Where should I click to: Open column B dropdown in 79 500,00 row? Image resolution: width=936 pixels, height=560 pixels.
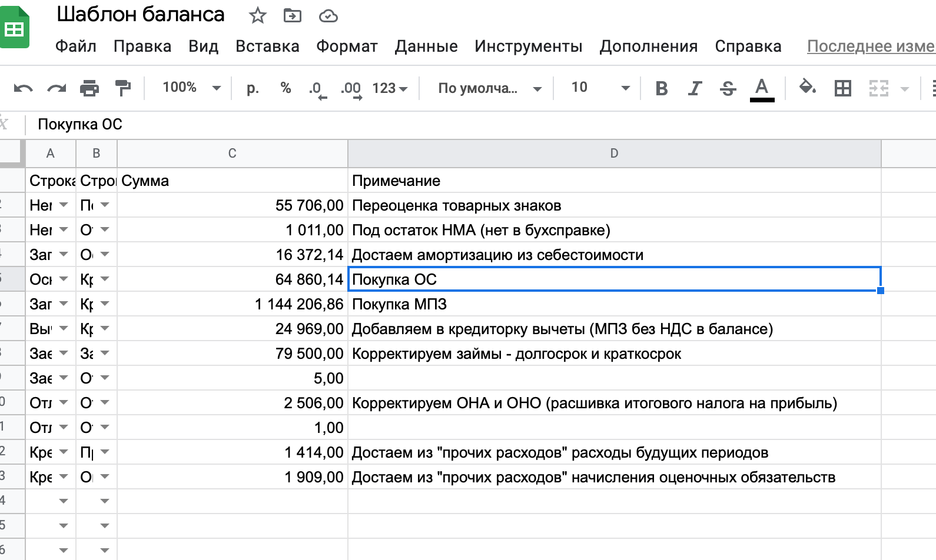pyautogui.click(x=105, y=354)
